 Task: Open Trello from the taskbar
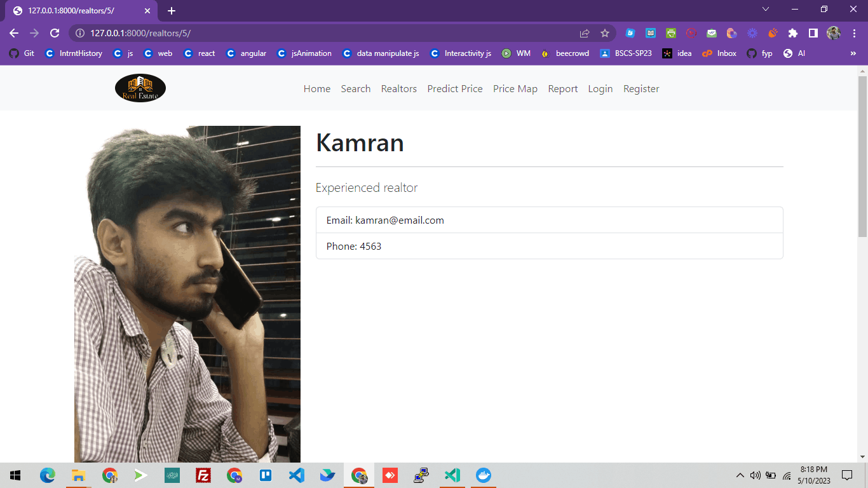pyautogui.click(x=266, y=475)
